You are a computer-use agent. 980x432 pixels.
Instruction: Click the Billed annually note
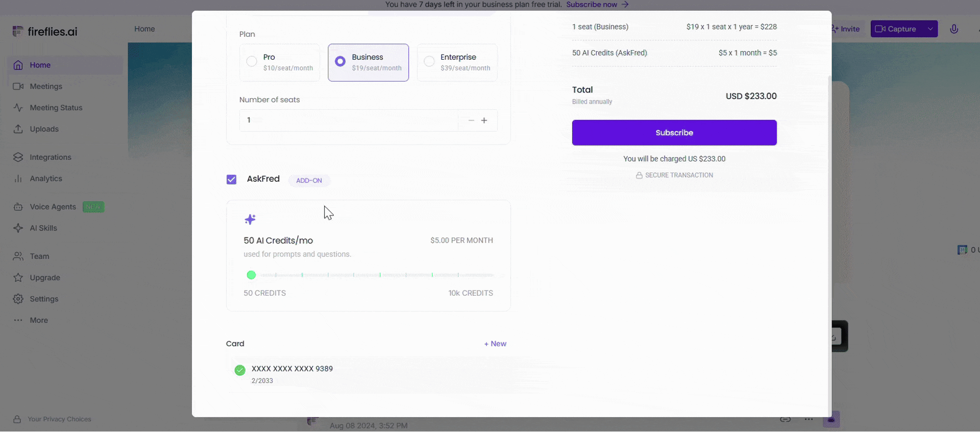pos(592,102)
